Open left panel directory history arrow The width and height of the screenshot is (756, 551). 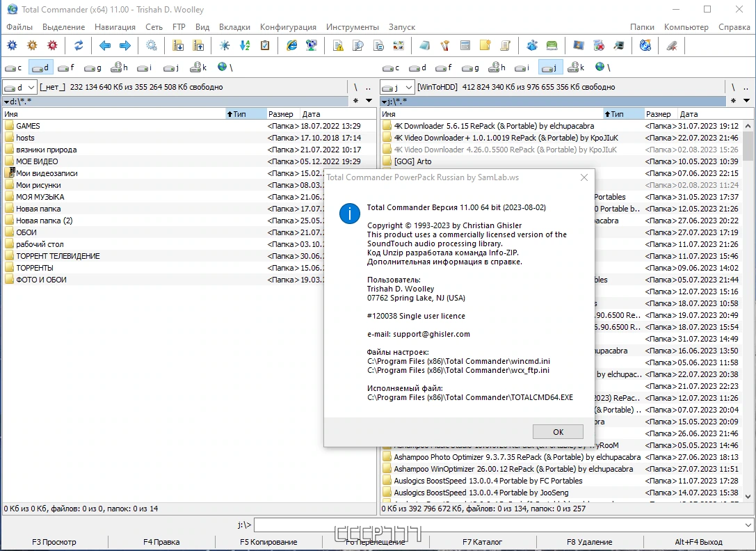click(x=369, y=101)
